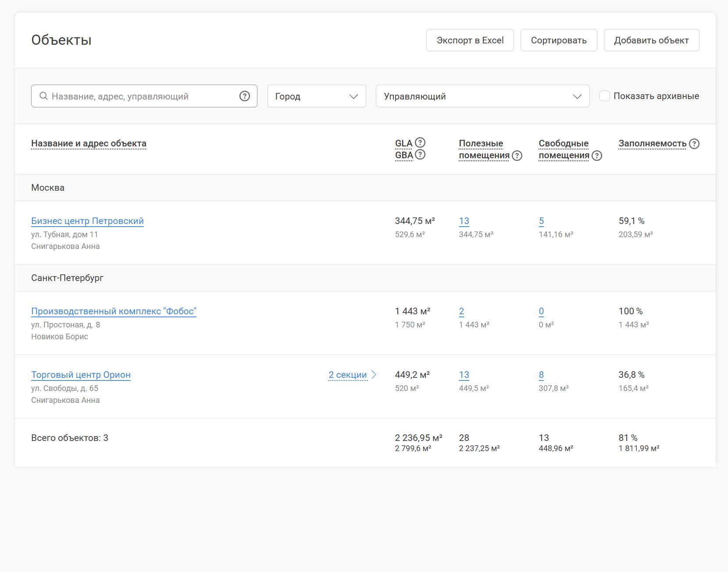Click the search magnifier icon

[43, 96]
